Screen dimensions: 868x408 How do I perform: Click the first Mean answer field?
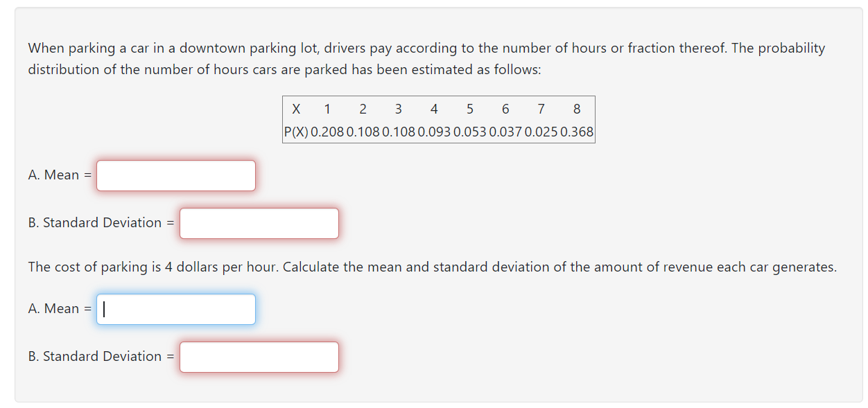click(x=175, y=175)
